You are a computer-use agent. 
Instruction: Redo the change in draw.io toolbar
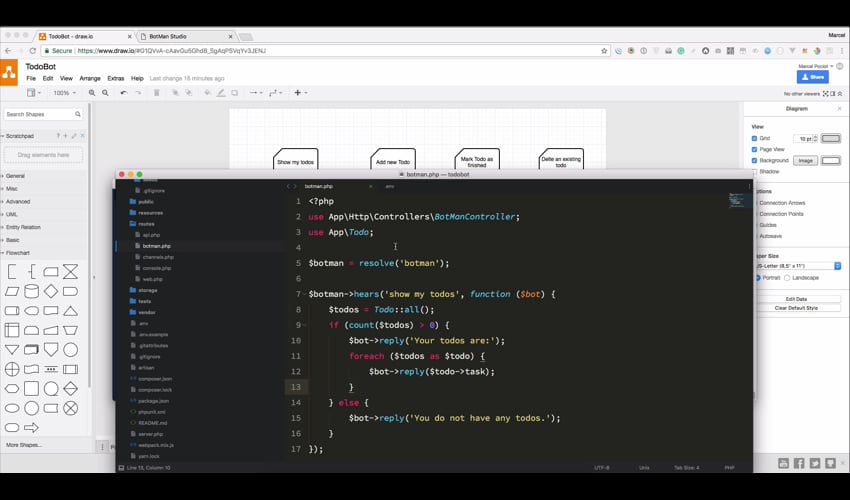coord(138,93)
